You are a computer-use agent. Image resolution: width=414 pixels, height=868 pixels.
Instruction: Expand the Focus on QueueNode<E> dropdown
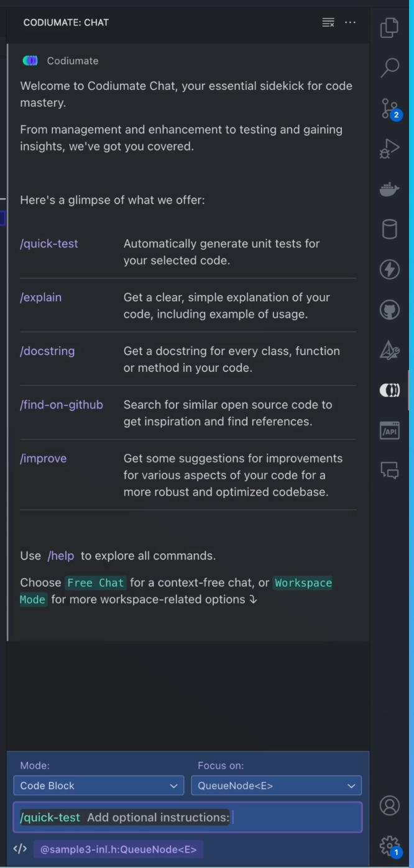coord(276,785)
